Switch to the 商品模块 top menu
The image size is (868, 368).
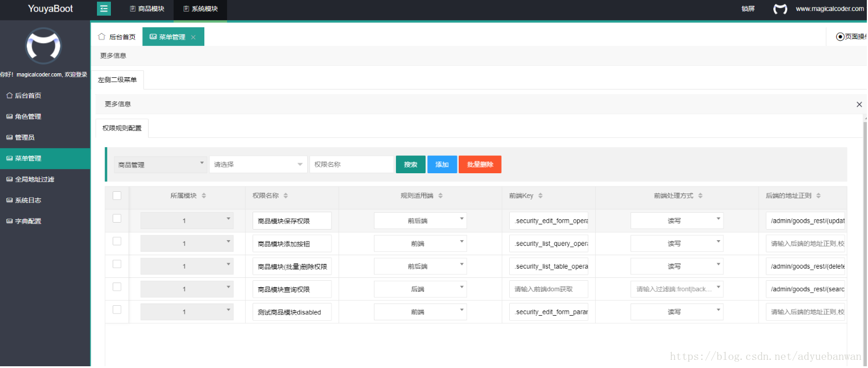[147, 9]
